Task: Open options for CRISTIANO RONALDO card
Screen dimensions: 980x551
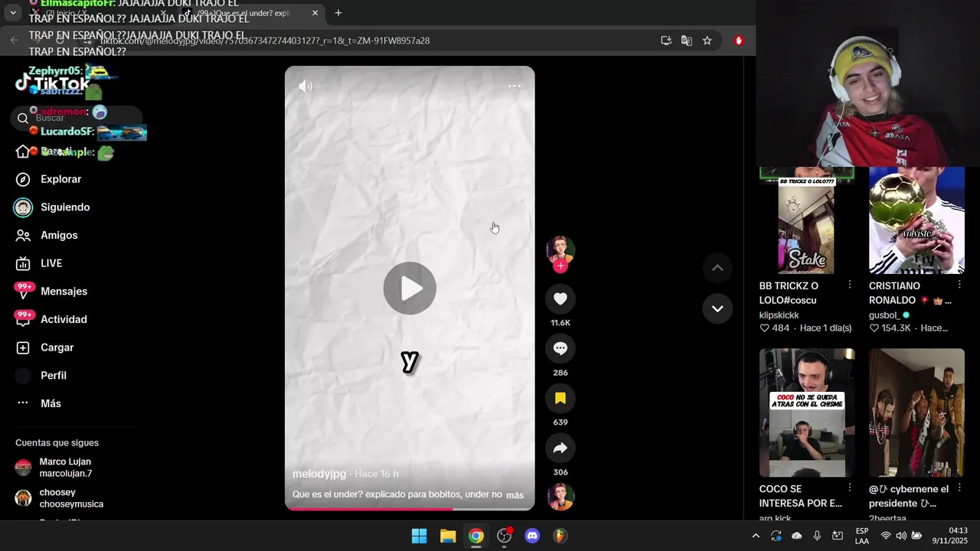Action: (959, 285)
